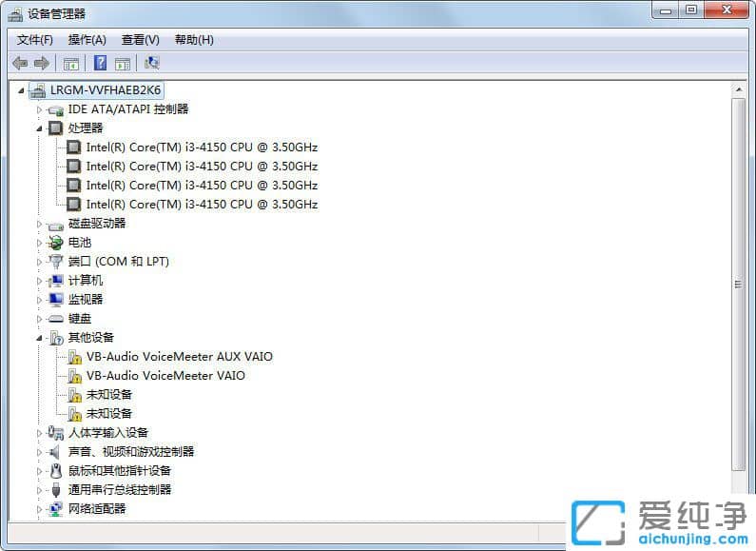Select the 电池 label
The image size is (756, 551).
(80, 243)
